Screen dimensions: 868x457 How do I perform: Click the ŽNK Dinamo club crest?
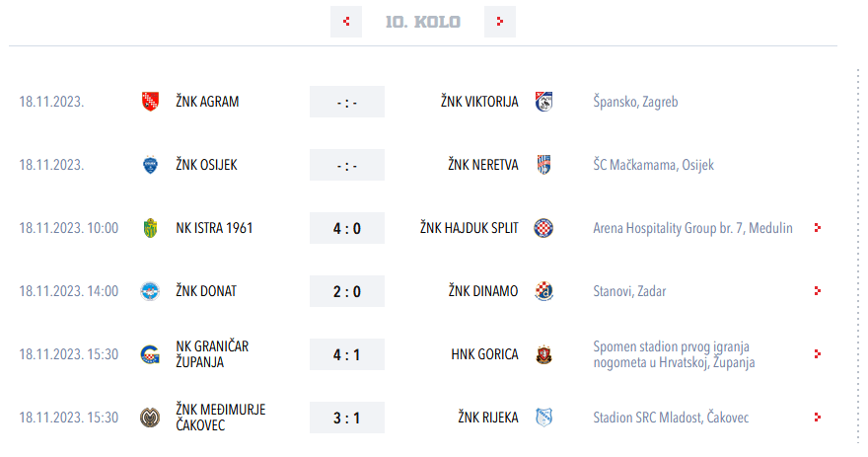pos(543,291)
